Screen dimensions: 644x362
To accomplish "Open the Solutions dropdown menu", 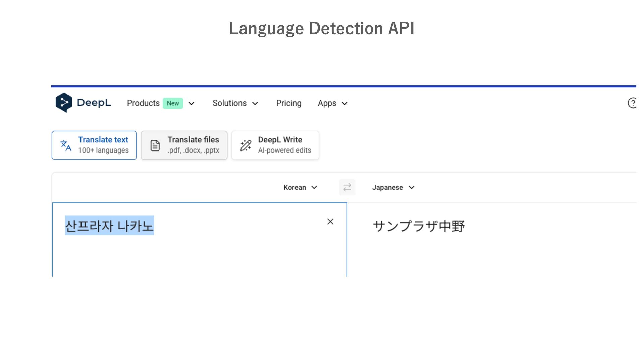I will 235,103.
